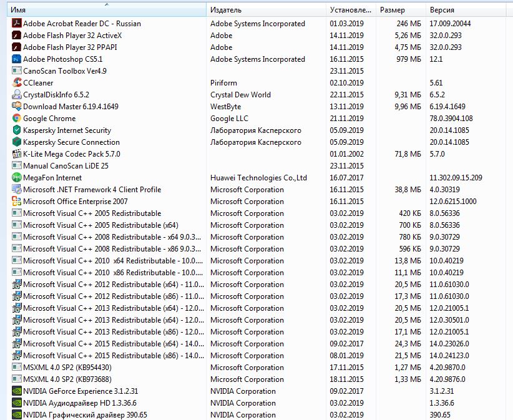The width and height of the screenshot is (513, 420).
Task: Sort programs by the Размер column header
Action: (x=401, y=10)
